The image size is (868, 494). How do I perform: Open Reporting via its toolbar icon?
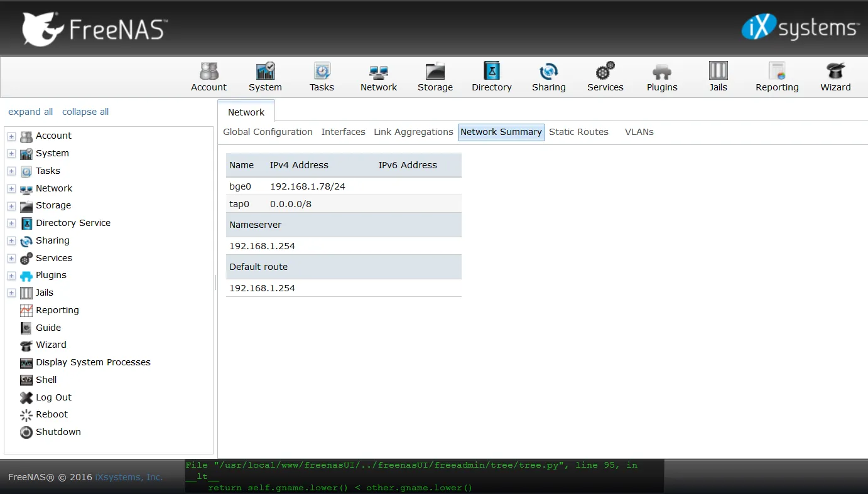(776, 75)
